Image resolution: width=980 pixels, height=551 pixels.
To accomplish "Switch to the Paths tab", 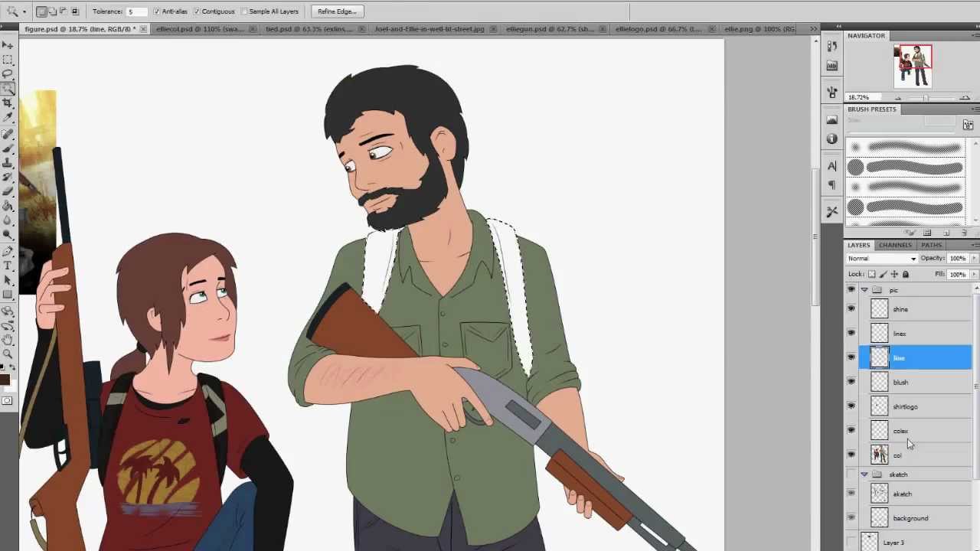I will pyautogui.click(x=931, y=245).
